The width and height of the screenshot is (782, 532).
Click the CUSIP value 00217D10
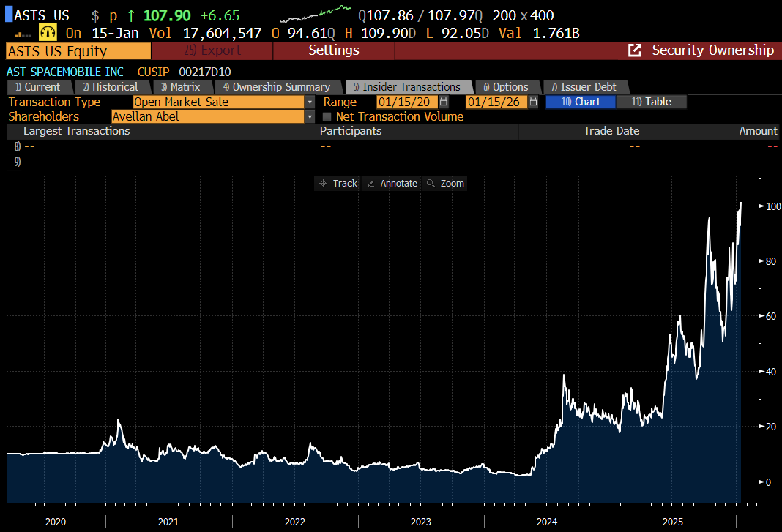(205, 72)
